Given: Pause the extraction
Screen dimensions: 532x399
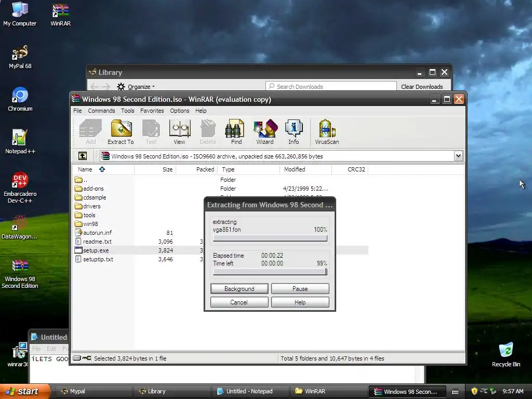Looking at the screenshot, I should (x=300, y=289).
